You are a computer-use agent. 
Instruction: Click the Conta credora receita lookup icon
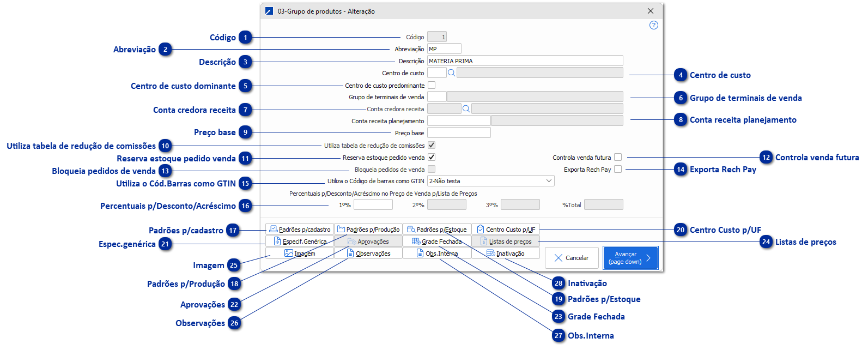pyautogui.click(x=466, y=109)
